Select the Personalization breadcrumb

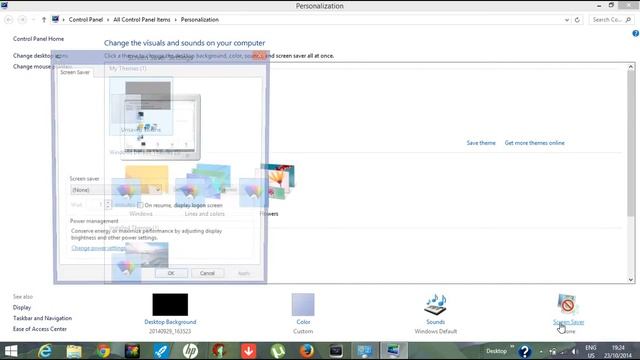point(200,20)
